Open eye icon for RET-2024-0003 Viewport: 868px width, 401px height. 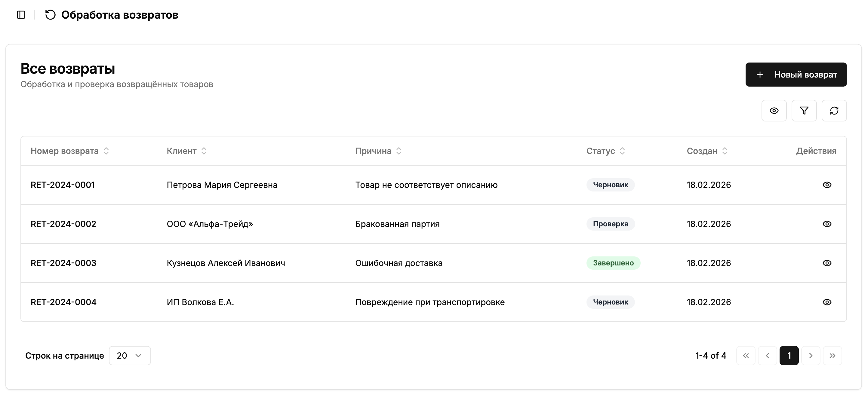click(826, 263)
